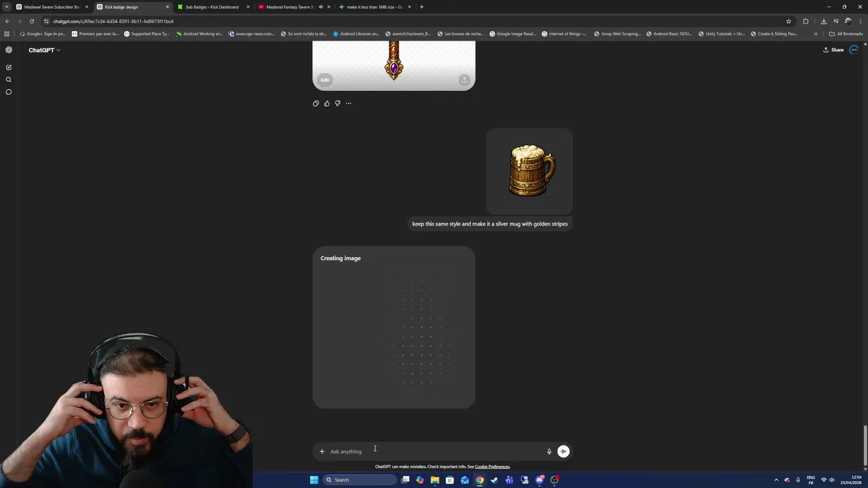Open the tab search dropdown
The height and width of the screenshot is (488, 868).
point(6,7)
